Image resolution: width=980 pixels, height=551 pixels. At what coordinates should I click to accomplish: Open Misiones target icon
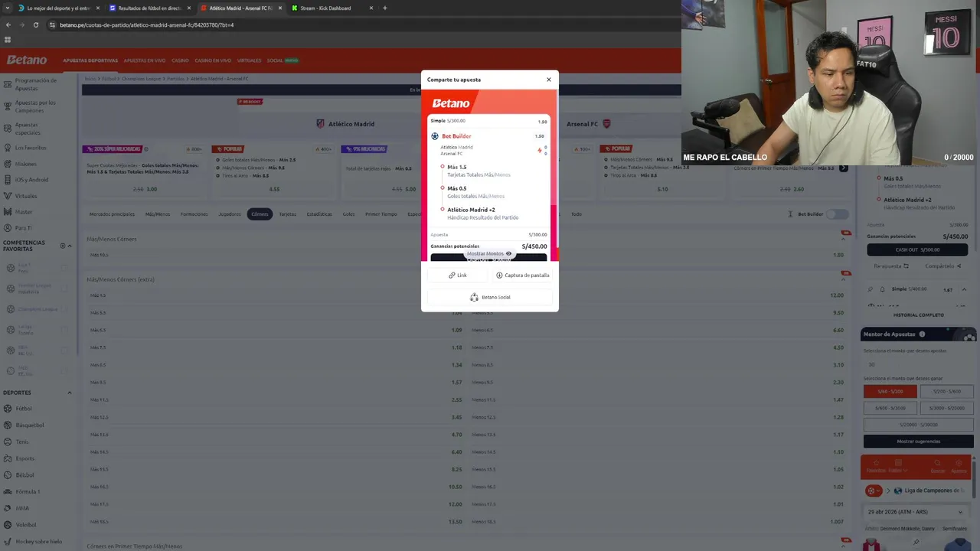pyautogui.click(x=8, y=164)
